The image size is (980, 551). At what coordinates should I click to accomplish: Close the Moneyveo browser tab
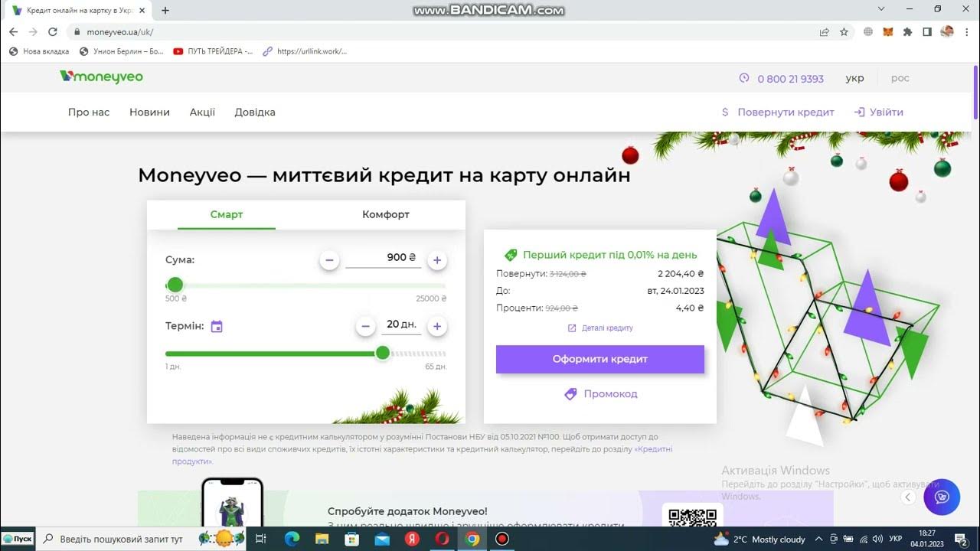tap(142, 11)
